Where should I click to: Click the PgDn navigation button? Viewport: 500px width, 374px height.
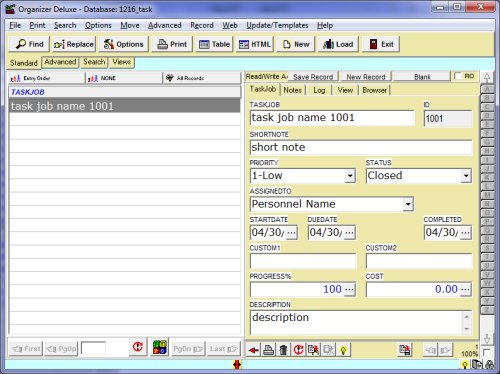[x=188, y=349]
